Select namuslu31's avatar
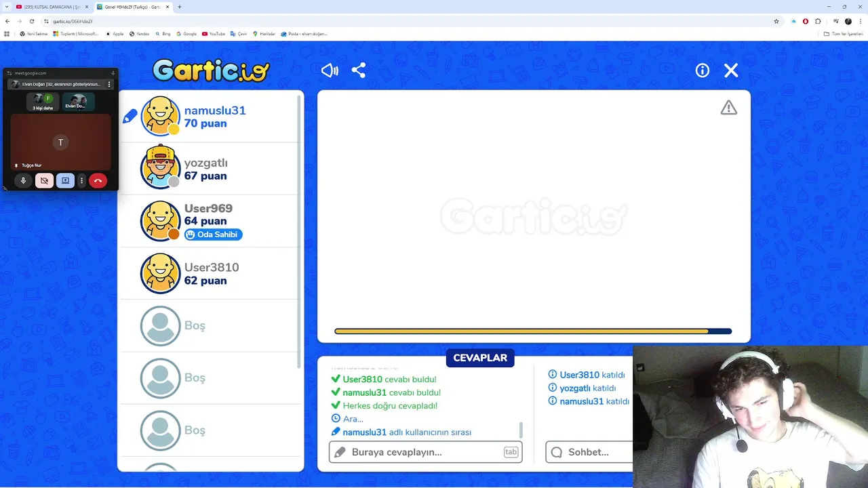The width and height of the screenshot is (868, 488). coord(160,116)
